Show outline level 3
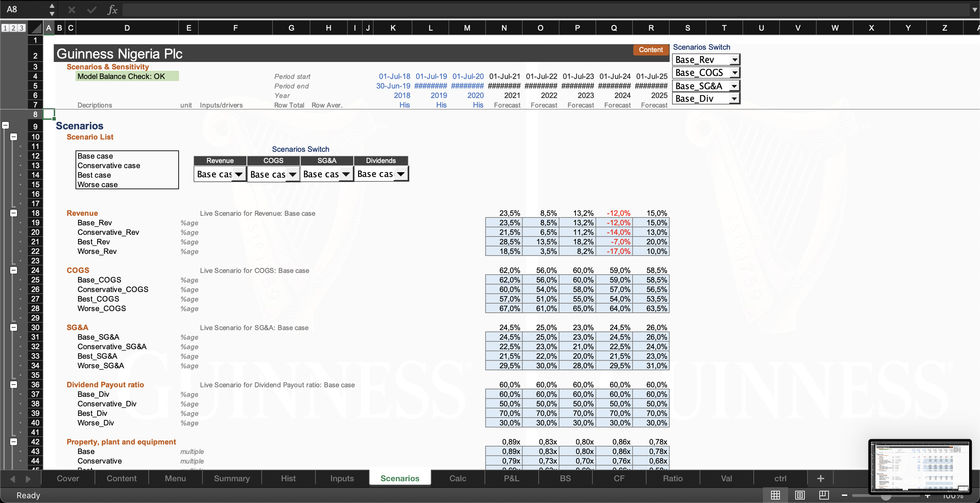The image size is (980, 503). (x=22, y=28)
